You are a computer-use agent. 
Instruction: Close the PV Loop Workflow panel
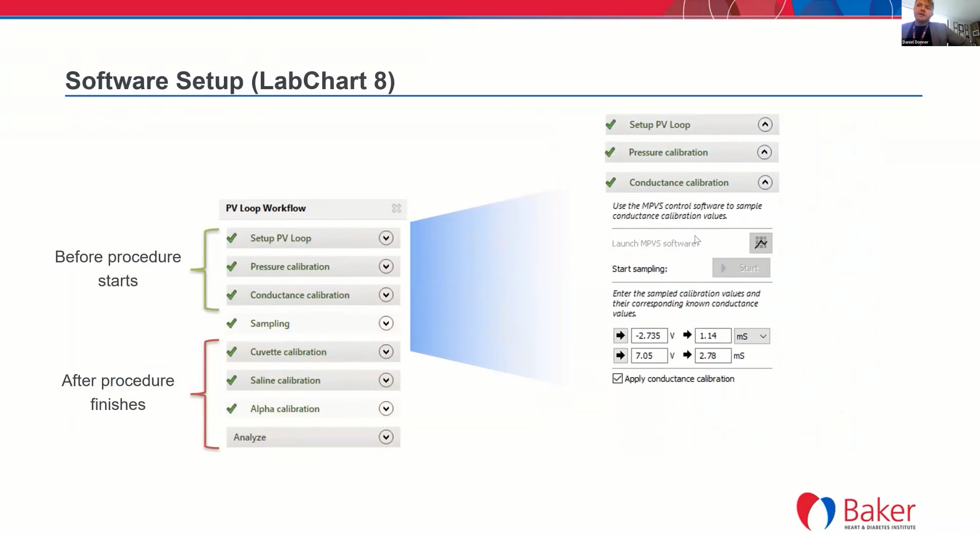396,208
